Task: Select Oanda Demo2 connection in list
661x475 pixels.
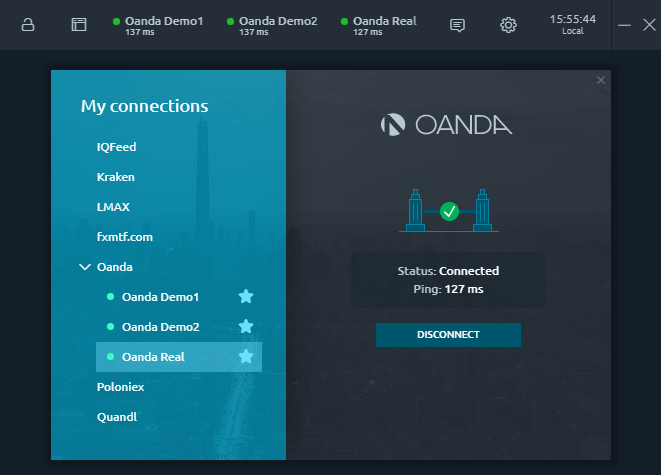Action: pyautogui.click(x=160, y=327)
